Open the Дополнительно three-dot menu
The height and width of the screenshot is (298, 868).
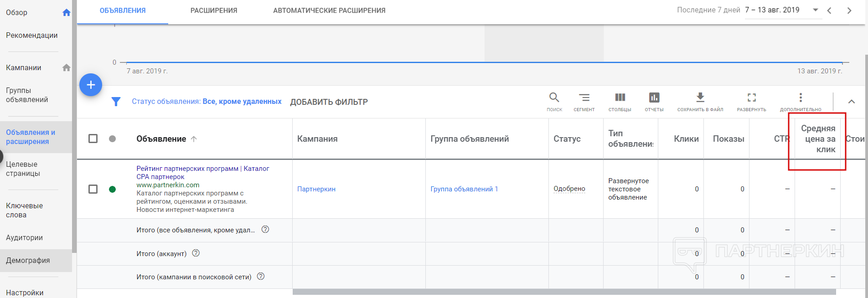pos(801,98)
